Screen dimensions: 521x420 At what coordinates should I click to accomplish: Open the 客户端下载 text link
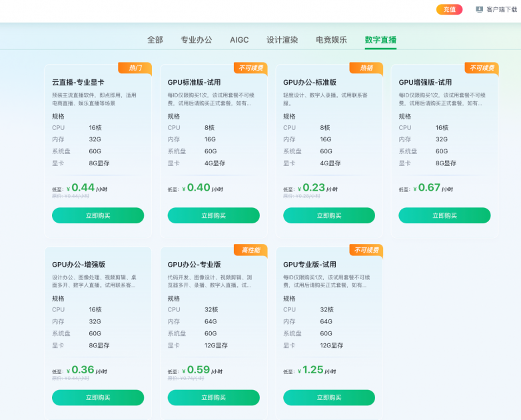pos(501,9)
